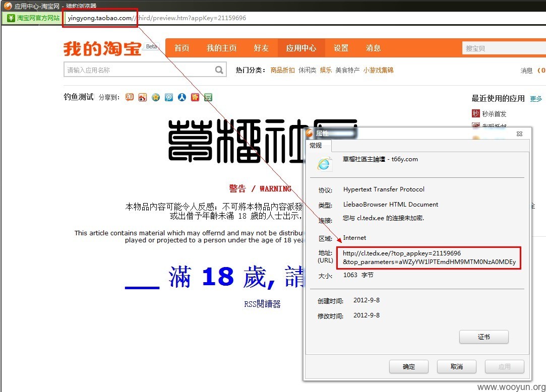The width and height of the screenshot is (546, 392).
Task: Click the LiebaoBrowser HTML Document type value
Action: 391,205
